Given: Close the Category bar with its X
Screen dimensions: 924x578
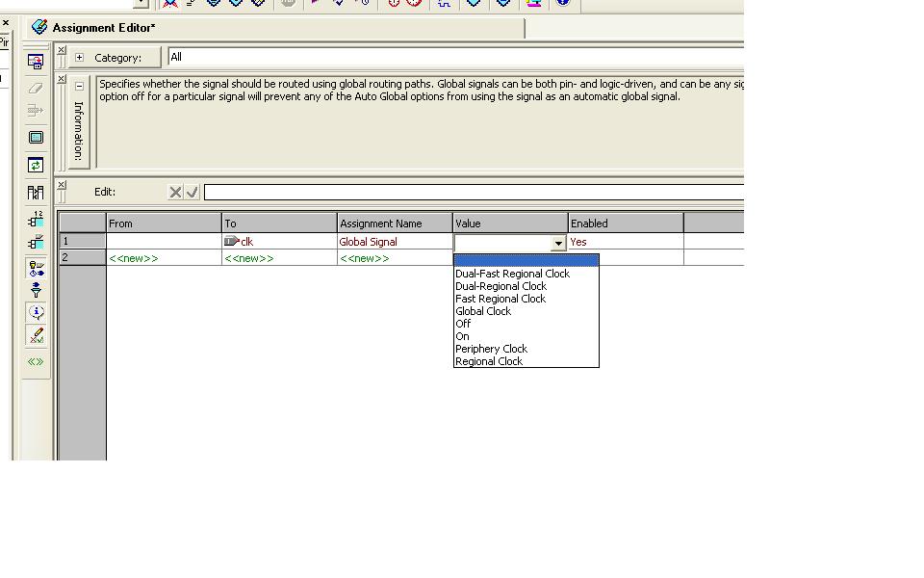Looking at the screenshot, I should [62, 50].
